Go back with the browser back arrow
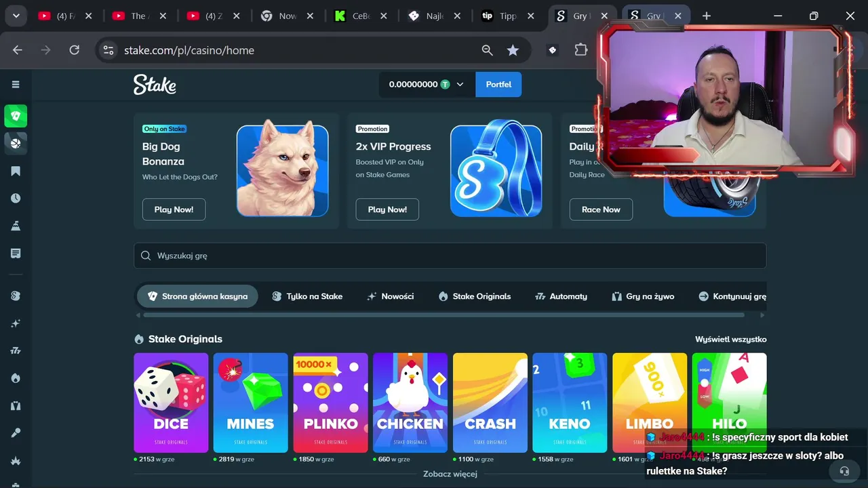The image size is (868, 488). [18, 50]
